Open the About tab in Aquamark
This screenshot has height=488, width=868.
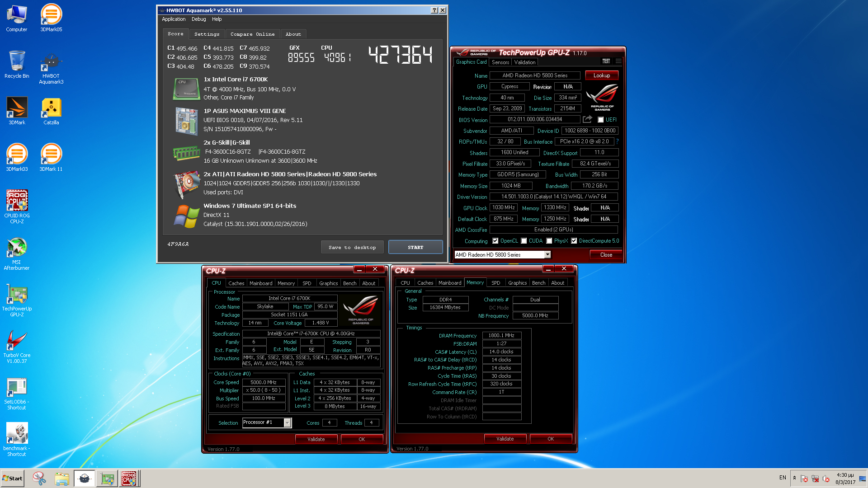[293, 34]
